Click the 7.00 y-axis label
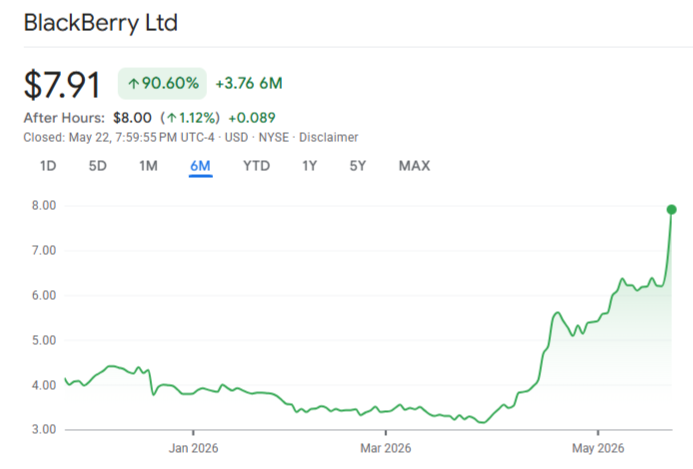Viewport: 693px width, 469px height. [44, 251]
